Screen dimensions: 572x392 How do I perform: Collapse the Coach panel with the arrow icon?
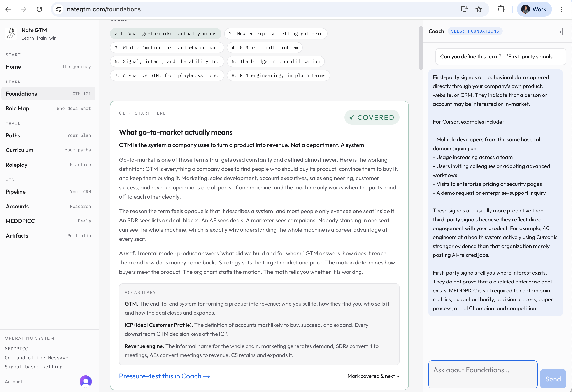(559, 31)
